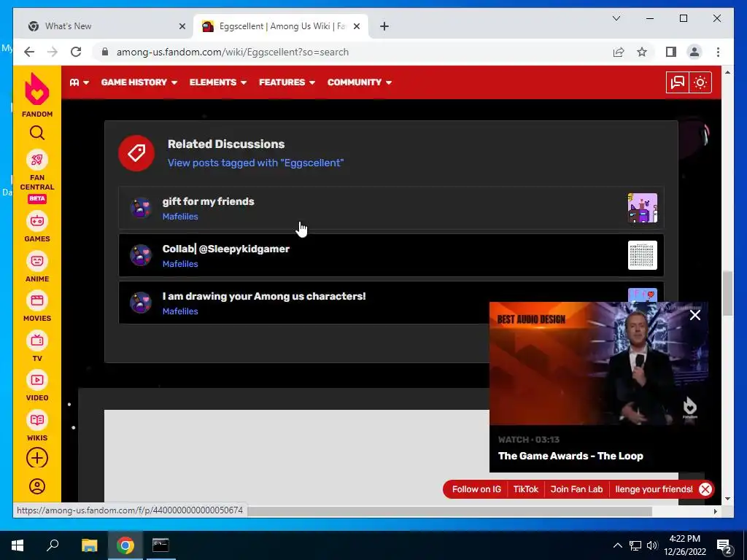Click the vertical page scrollbar thumb
Image resolution: width=747 pixels, height=560 pixels.
(x=727, y=293)
